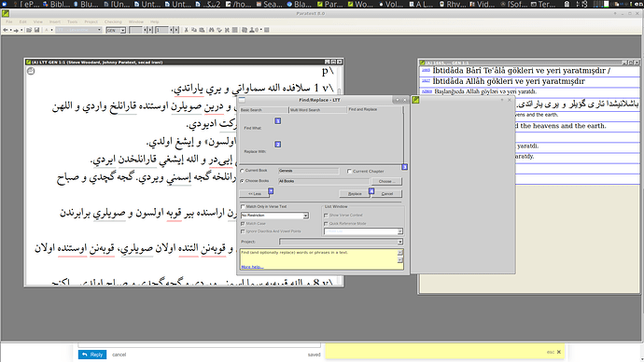Toggle Ignore Diacritics And Vowel Points checkbox
Screen dimensions: 644x362
(243, 231)
